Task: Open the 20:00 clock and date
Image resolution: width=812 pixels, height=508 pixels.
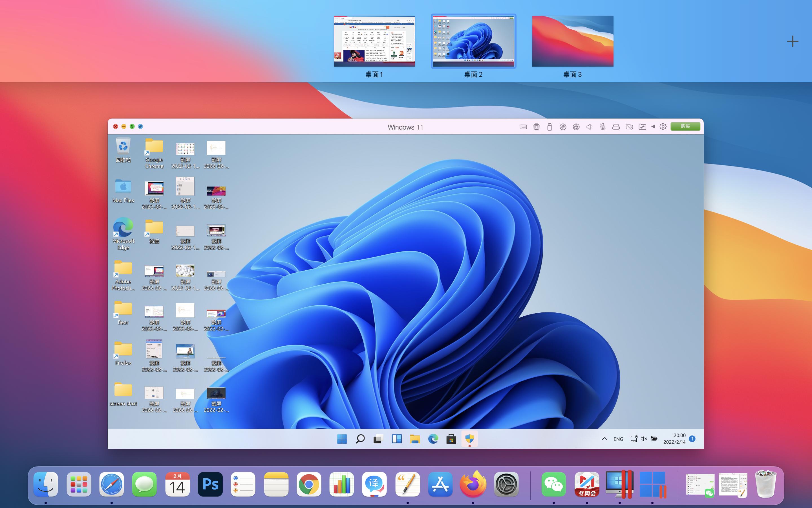Action: pos(674,439)
